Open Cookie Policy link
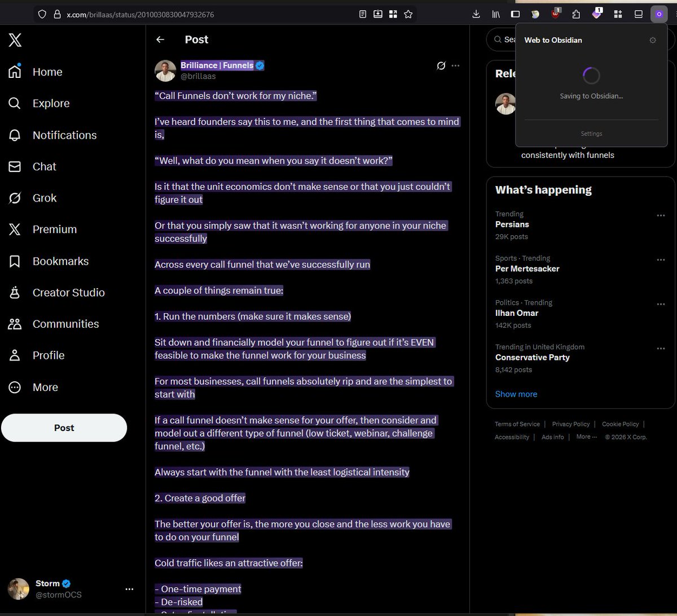The width and height of the screenshot is (677, 616). (620, 424)
